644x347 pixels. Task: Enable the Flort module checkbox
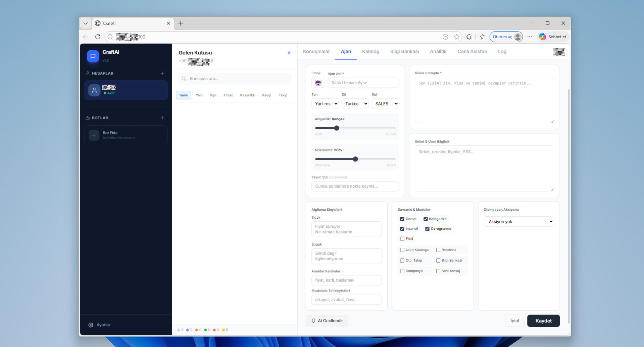click(402, 239)
